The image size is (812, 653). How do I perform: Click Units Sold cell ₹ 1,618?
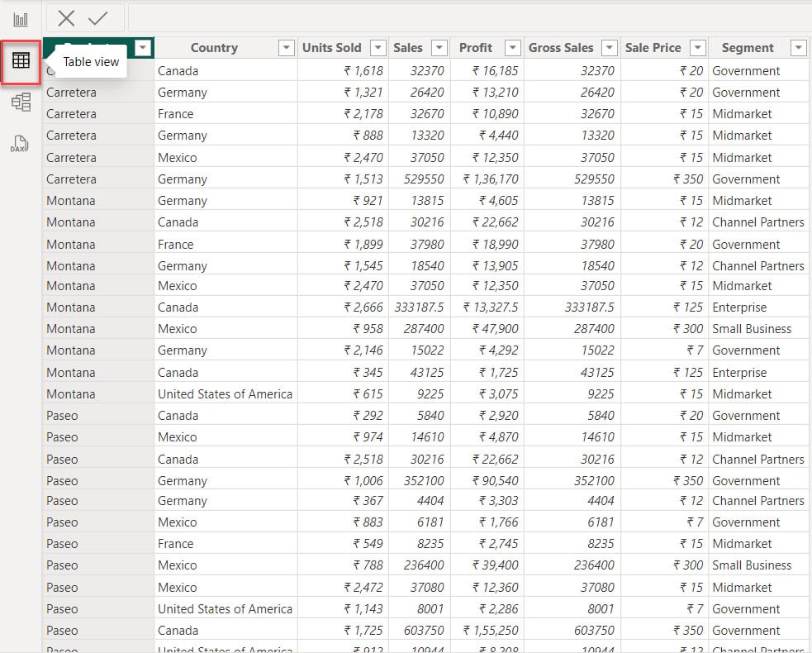coord(363,70)
